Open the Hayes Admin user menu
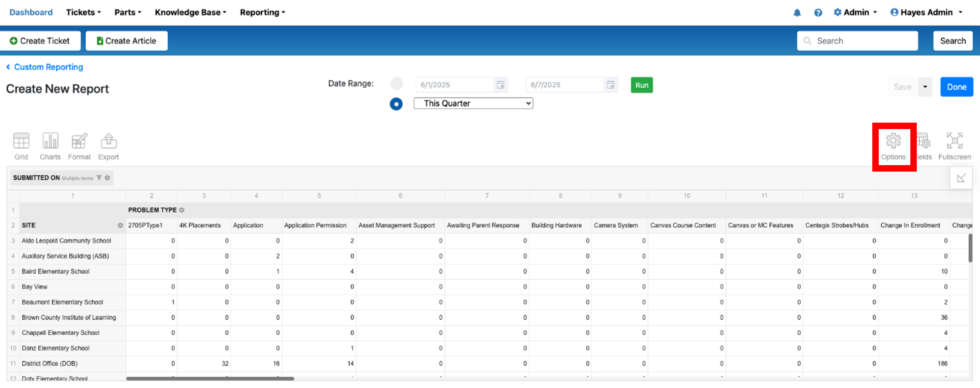 (927, 13)
